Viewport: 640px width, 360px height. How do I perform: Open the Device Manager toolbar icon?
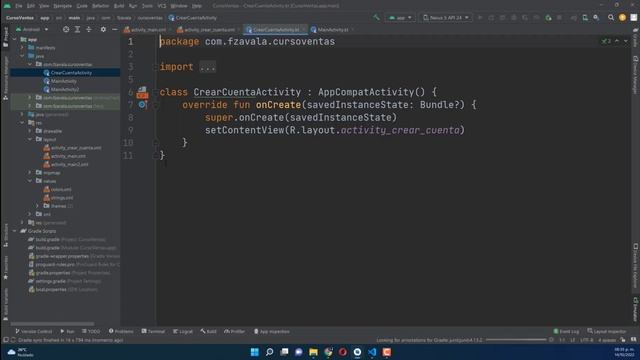click(585, 18)
